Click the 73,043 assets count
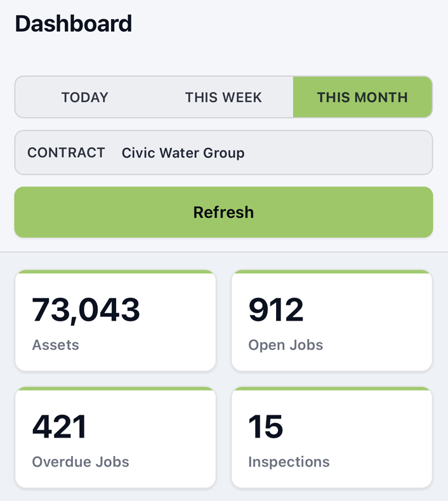 point(86,310)
